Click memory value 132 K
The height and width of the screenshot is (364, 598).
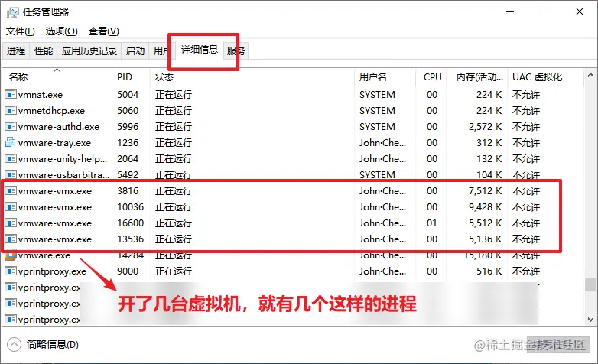pos(489,159)
